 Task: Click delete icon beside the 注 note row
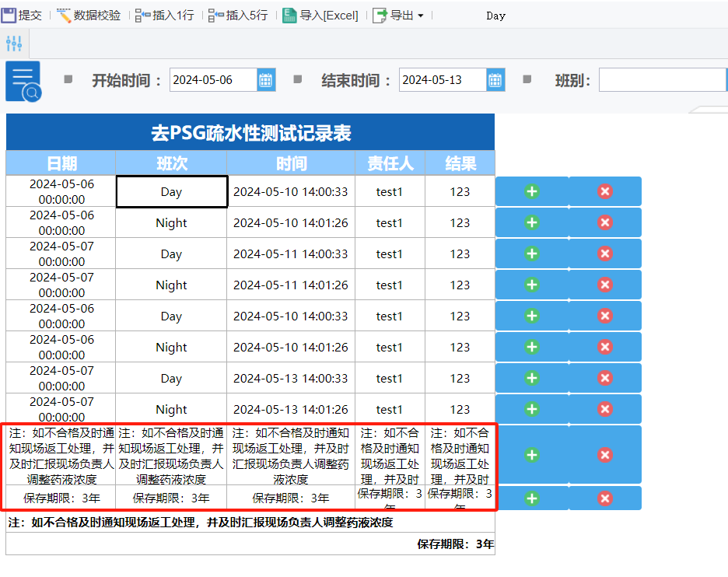(605, 454)
